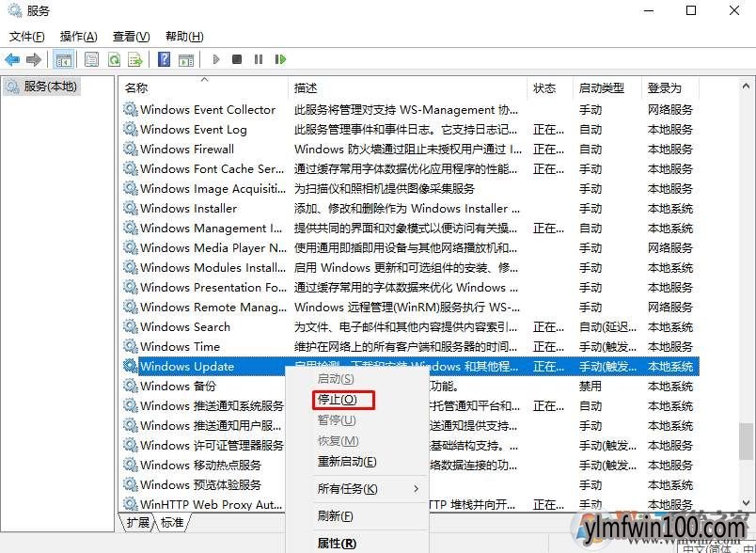Click the scrollbar down arrow

click(x=746, y=503)
